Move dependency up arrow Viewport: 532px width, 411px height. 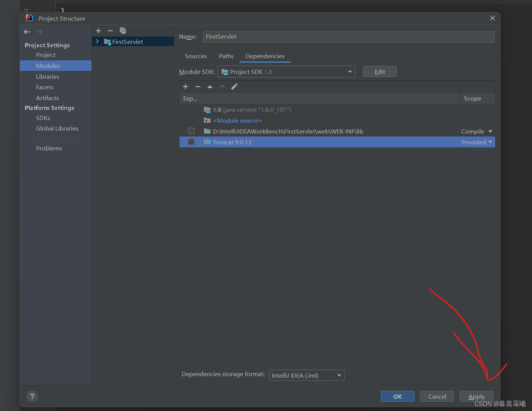click(210, 87)
